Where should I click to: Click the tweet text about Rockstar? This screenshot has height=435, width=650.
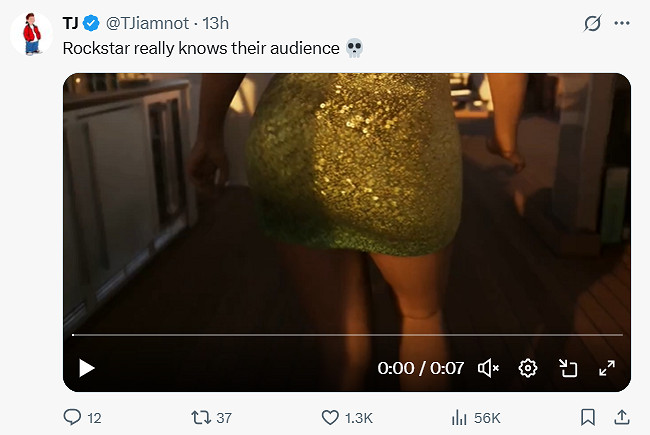click(x=200, y=47)
